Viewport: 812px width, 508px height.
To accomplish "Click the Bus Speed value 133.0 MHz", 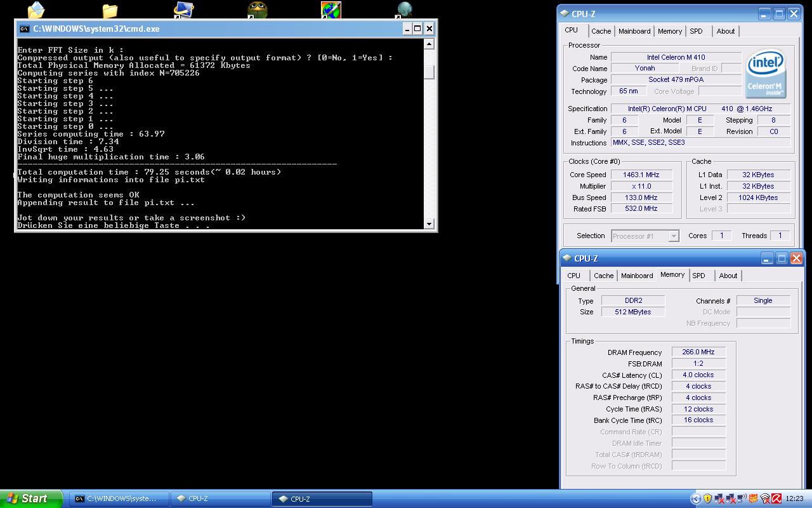I will (x=641, y=197).
